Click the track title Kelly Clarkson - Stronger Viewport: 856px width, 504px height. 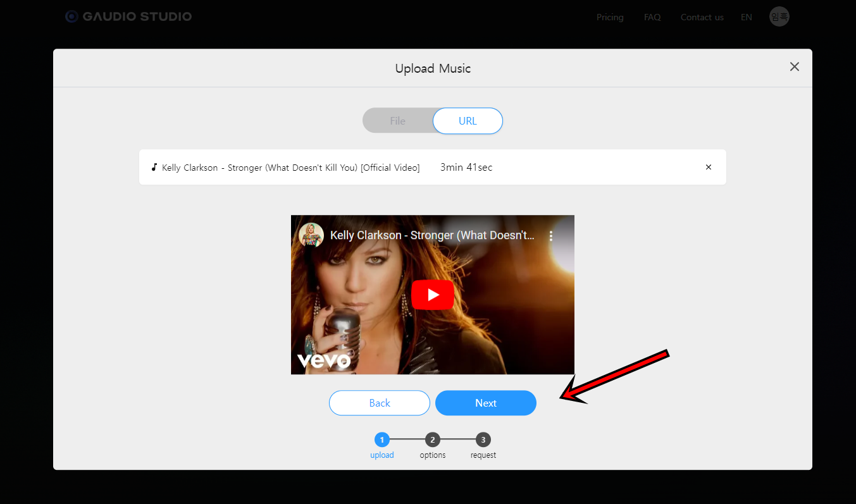290,168
